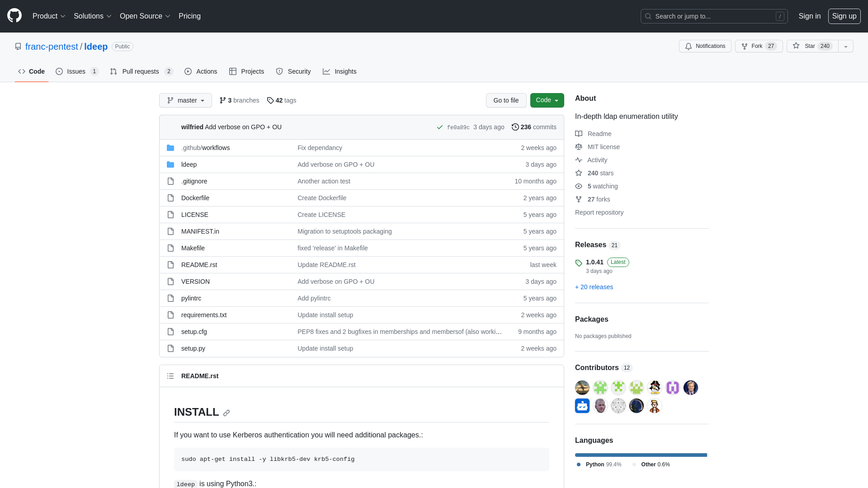
Task: Click the file icon next to setup.py
Action: [x=170, y=348]
